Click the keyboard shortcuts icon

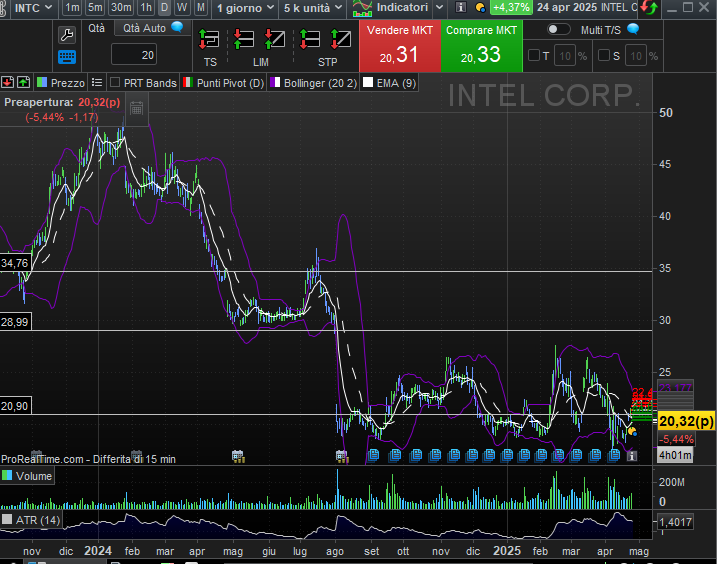tap(67, 57)
